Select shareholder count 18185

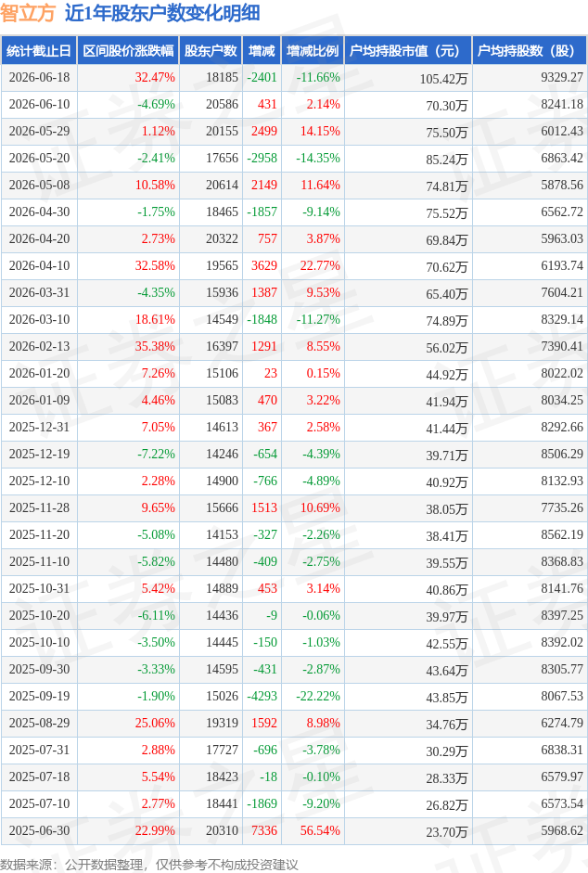click(x=222, y=77)
